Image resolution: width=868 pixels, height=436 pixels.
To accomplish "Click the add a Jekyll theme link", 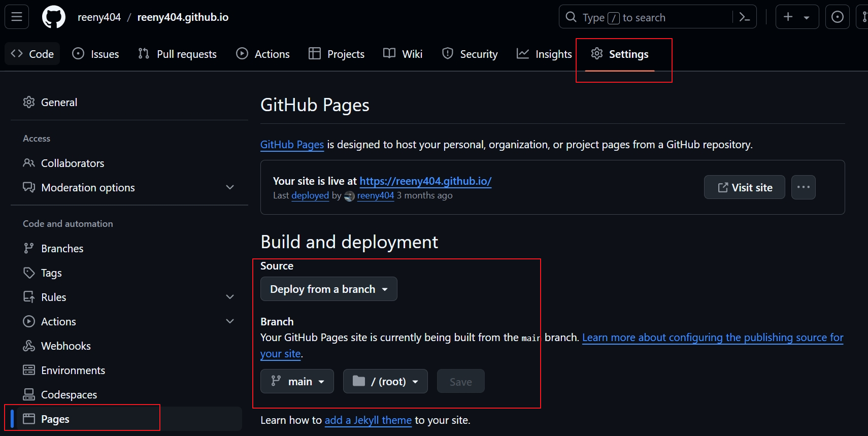I will (x=368, y=420).
